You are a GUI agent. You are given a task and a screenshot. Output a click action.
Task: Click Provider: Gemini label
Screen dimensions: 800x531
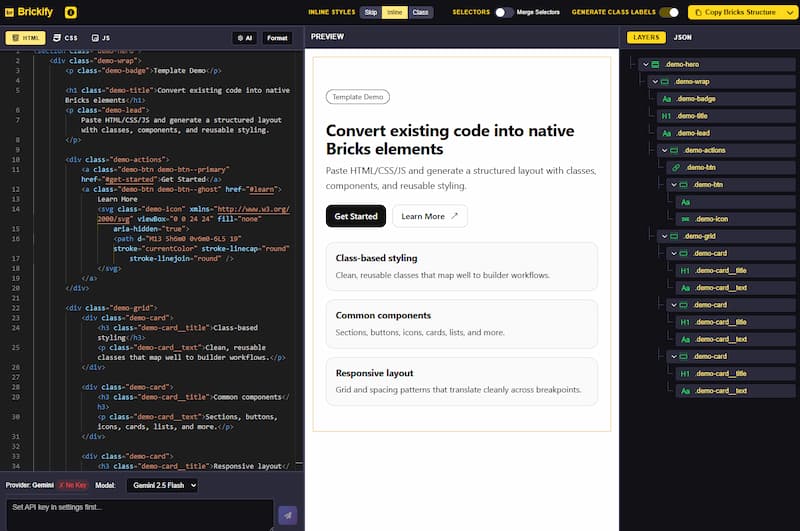click(30, 485)
